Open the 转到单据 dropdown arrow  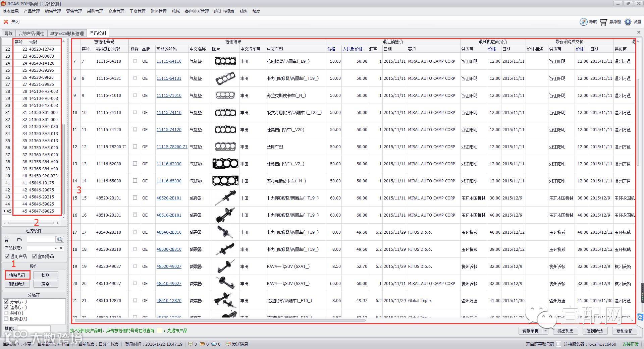click(546, 331)
